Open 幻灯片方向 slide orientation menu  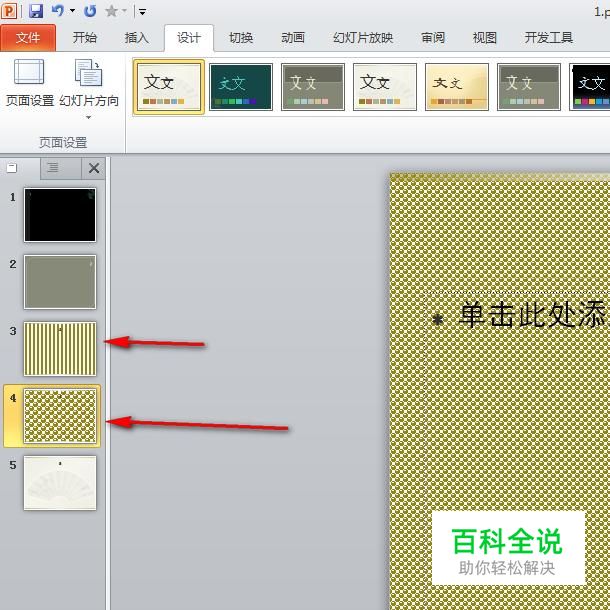click(x=89, y=89)
